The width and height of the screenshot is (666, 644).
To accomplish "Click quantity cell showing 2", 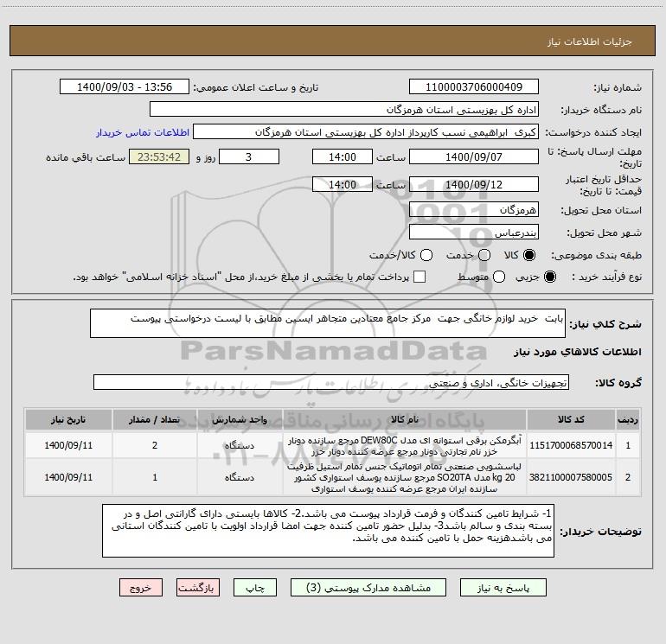I will (x=155, y=445).
